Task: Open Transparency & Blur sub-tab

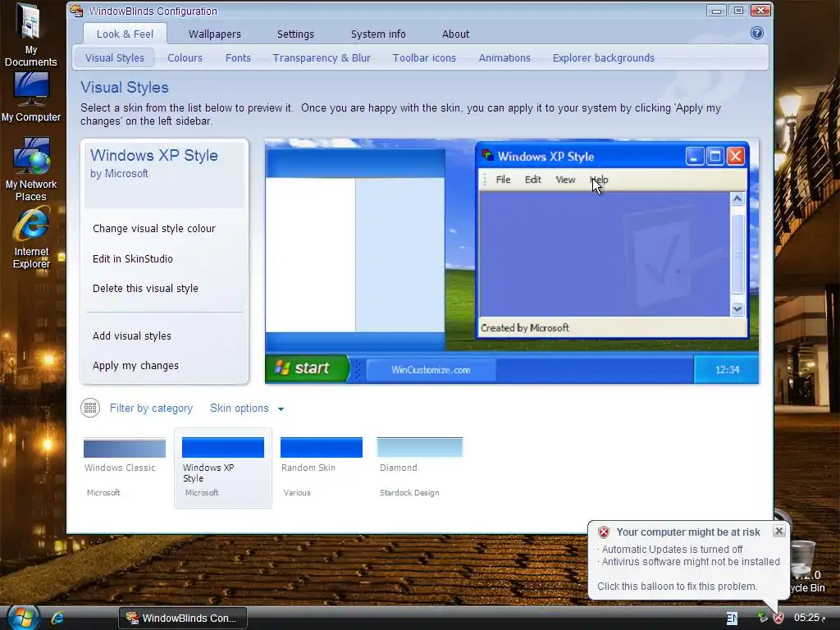Action: click(x=322, y=58)
